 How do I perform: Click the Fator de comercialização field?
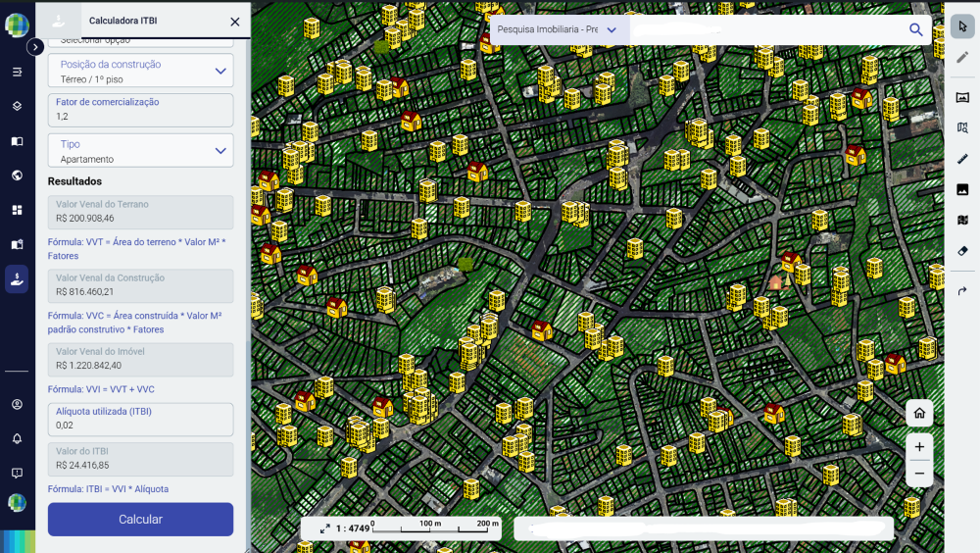click(140, 116)
